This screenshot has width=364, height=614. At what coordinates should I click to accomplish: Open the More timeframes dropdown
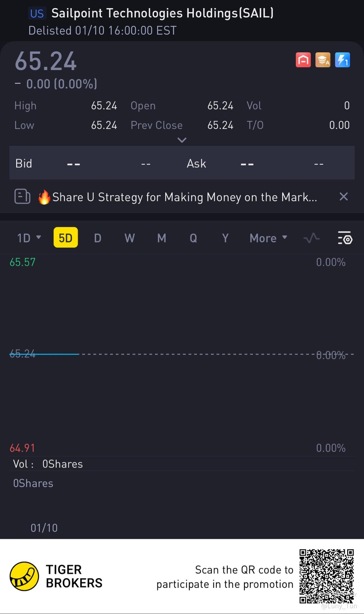pos(268,238)
